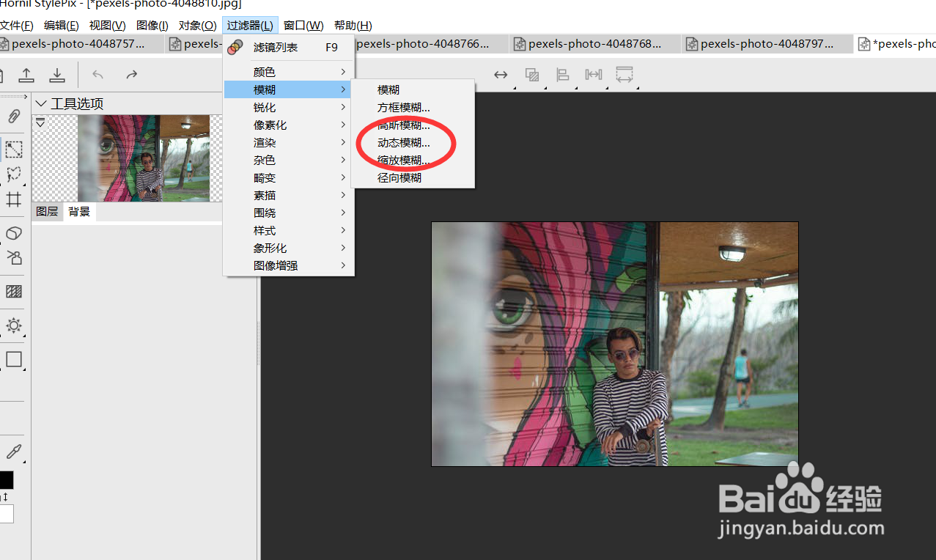Click the navigator image thumbnail preview
The width and height of the screenshot is (936, 560).
coord(144,158)
